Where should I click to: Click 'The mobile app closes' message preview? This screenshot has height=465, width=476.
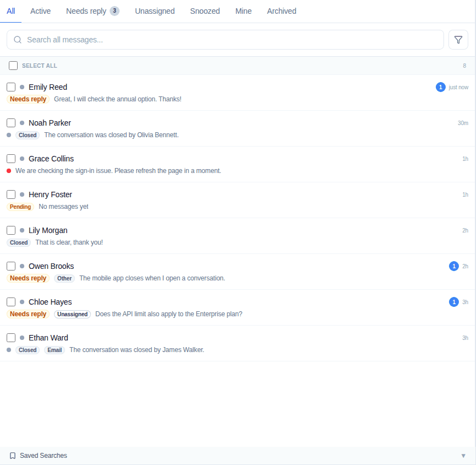coord(152,278)
